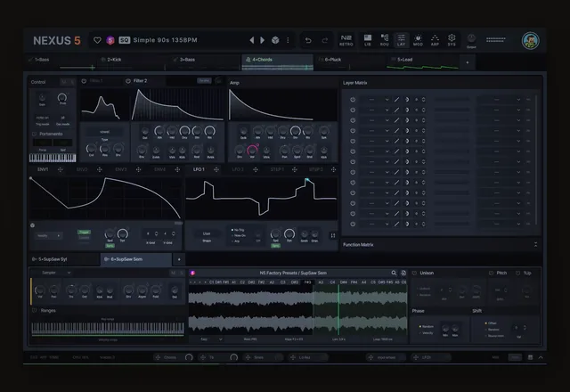
Task: Click the ENV1 tab
Action: [43, 169]
